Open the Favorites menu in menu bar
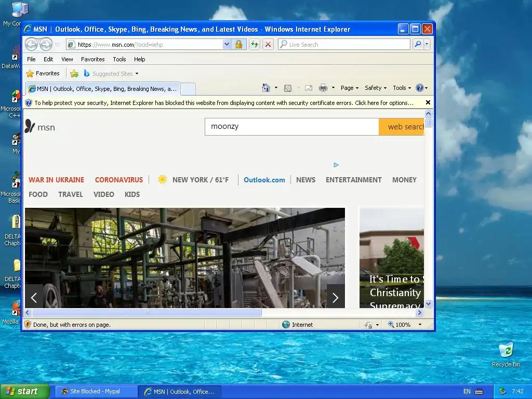This screenshot has width=532, height=399. [92, 59]
